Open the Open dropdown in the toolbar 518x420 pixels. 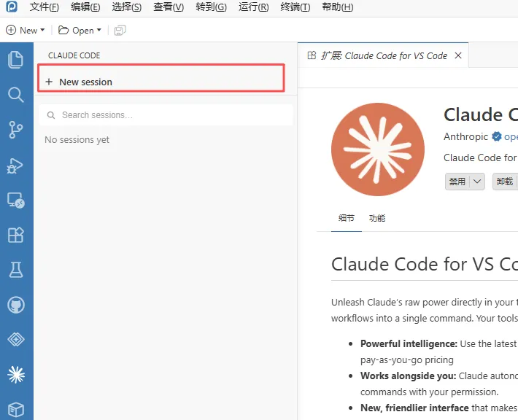(80, 31)
